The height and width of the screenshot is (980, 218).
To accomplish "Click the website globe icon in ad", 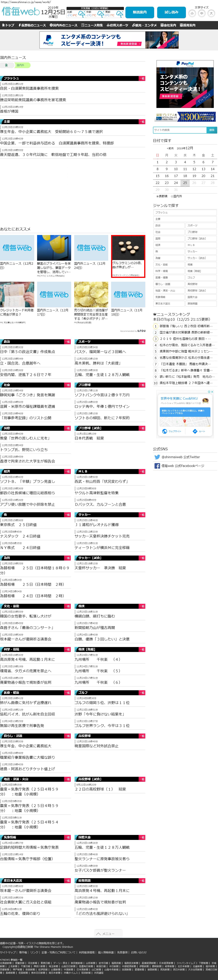I will [165, 431].
